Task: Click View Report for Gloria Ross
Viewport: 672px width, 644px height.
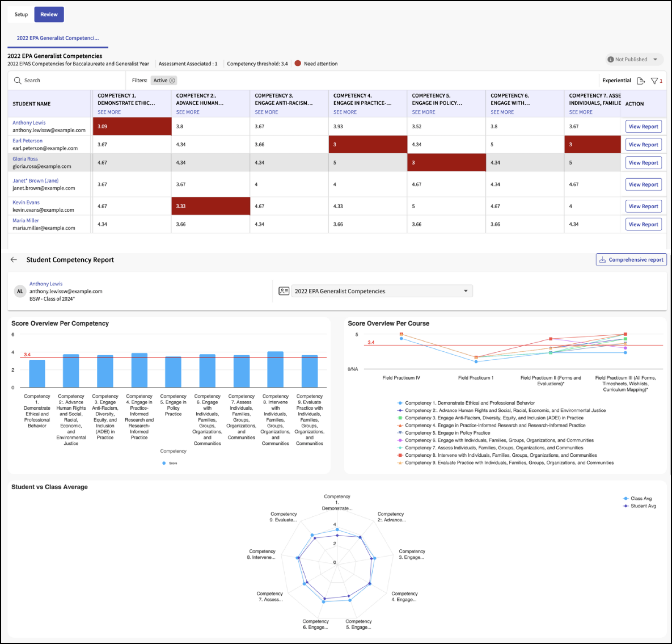Action: pyautogui.click(x=643, y=163)
